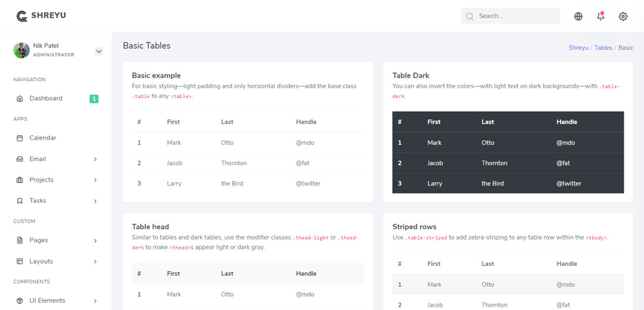Click the Projects briefcase icon

pyautogui.click(x=20, y=180)
